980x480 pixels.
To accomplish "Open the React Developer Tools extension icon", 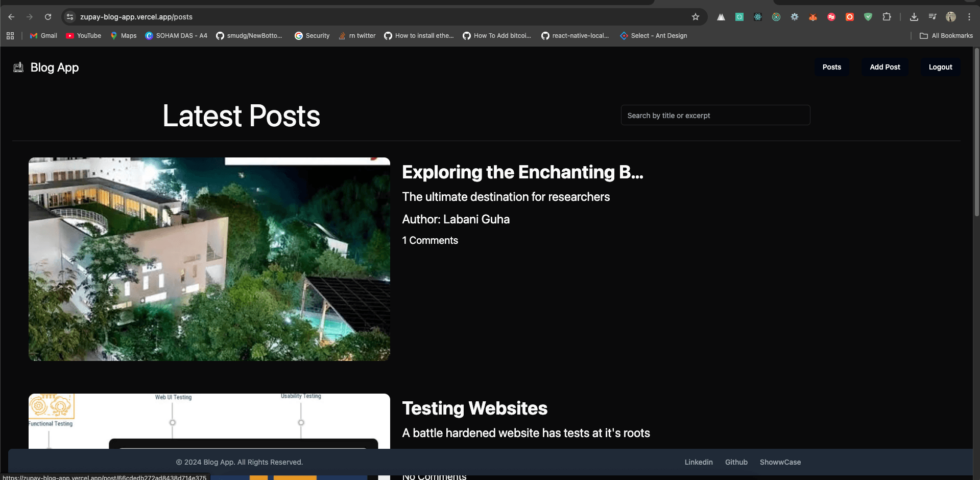I will [758, 17].
